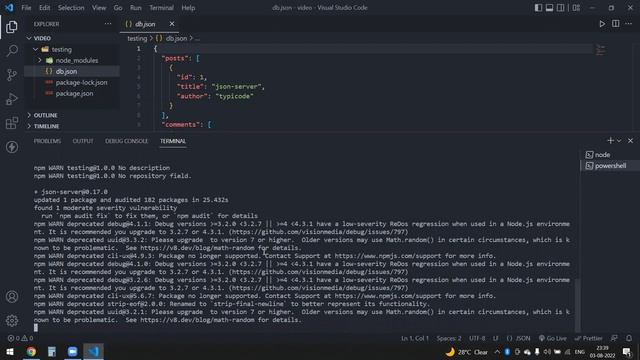Change file encoding UTF-8
The height and width of the screenshot is (360, 640).
477,338
